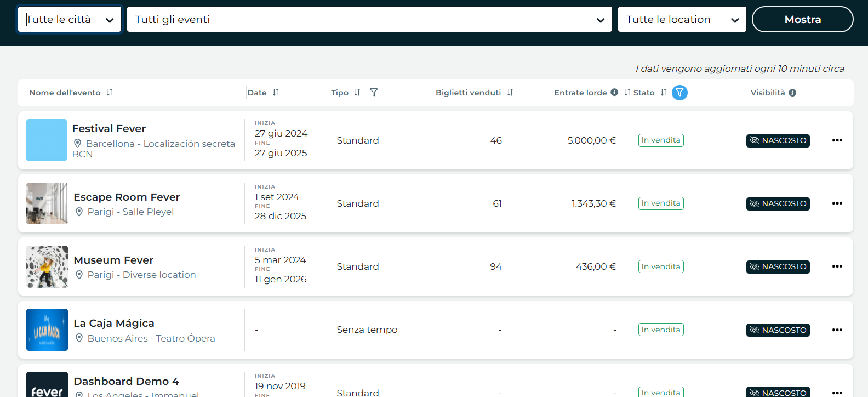The width and height of the screenshot is (868, 397).
Task: Open the Tutte le città dropdown
Action: tap(69, 19)
